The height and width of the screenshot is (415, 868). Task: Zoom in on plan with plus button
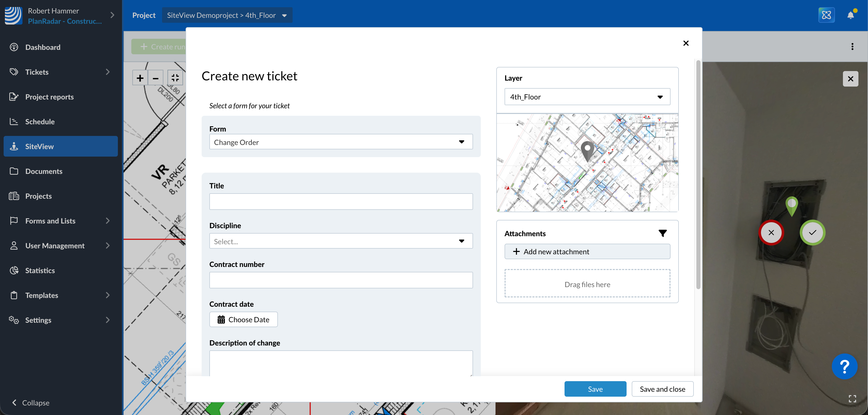(140, 78)
